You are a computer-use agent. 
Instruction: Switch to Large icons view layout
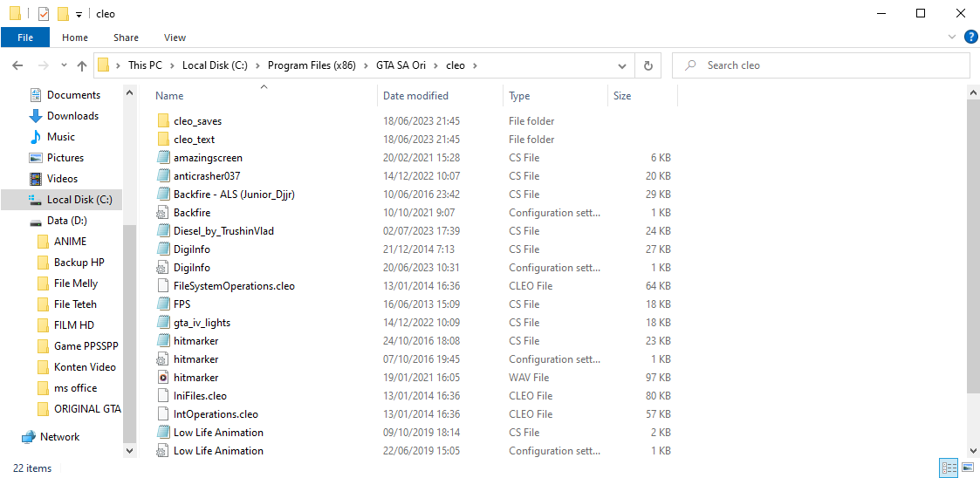(968, 468)
